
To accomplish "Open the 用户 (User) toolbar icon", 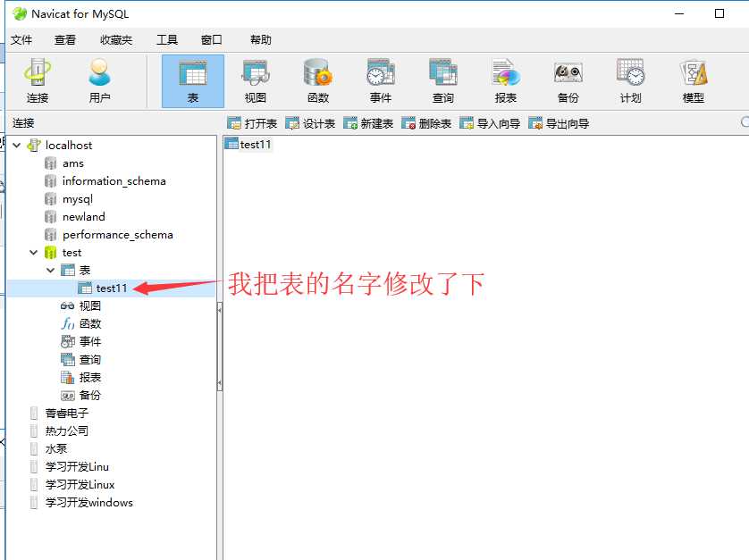I will [x=99, y=81].
